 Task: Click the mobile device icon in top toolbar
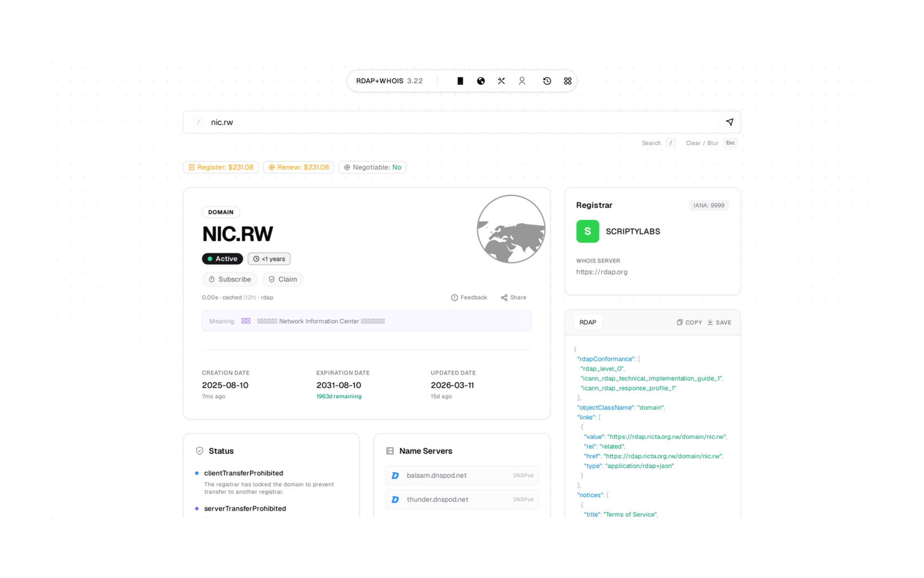pyautogui.click(x=460, y=81)
